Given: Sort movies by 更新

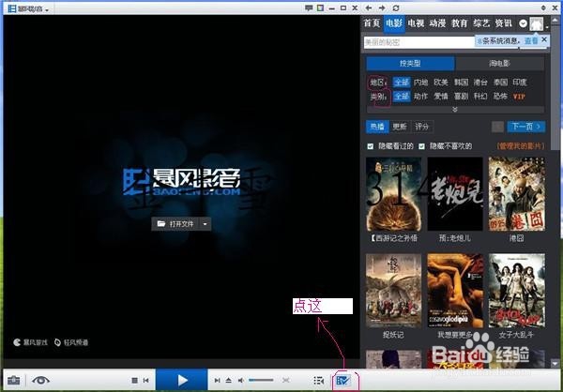Looking at the screenshot, I should [400, 127].
